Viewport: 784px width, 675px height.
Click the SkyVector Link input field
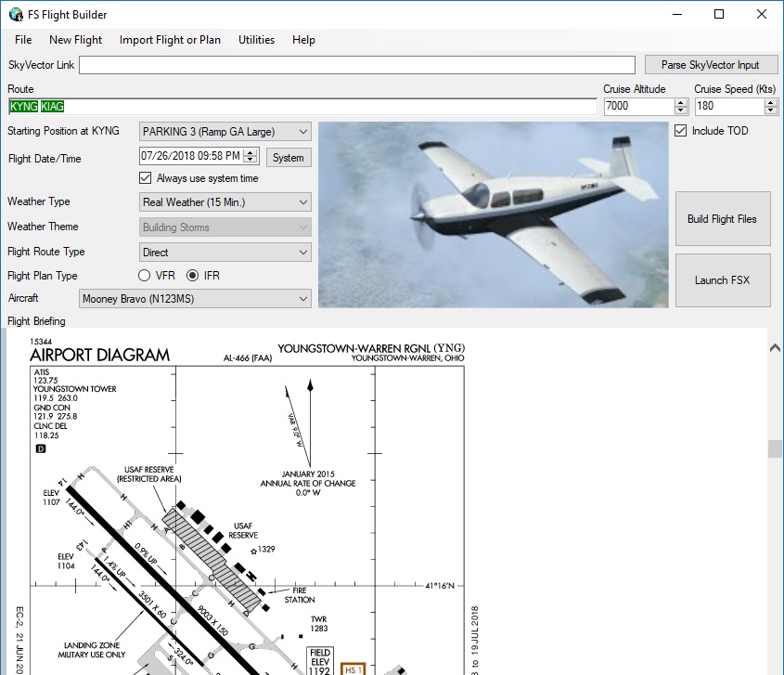pos(358,65)
